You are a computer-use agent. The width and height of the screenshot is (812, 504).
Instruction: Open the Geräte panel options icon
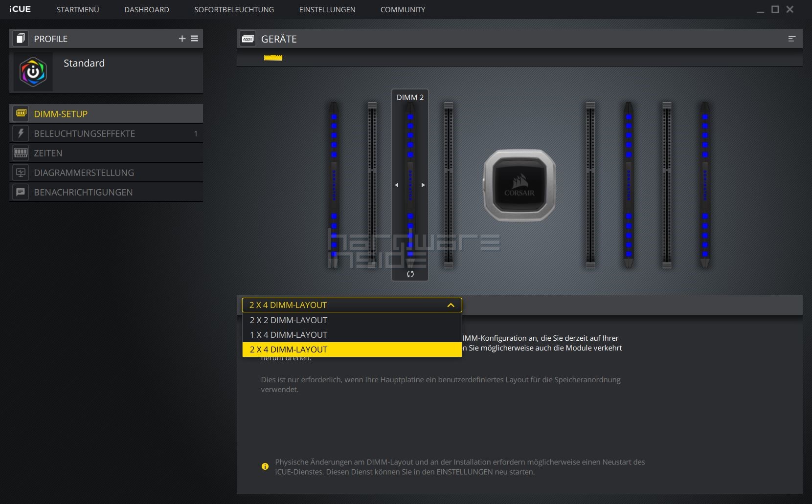791,39
